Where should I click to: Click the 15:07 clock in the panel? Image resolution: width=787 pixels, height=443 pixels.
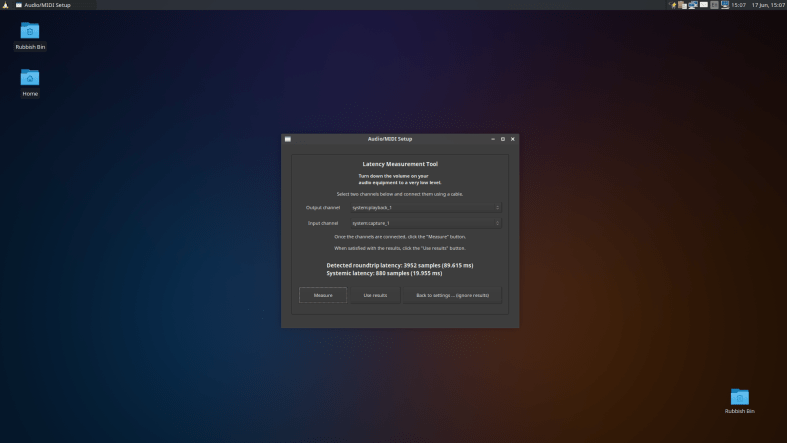click(x=738, y=5)
